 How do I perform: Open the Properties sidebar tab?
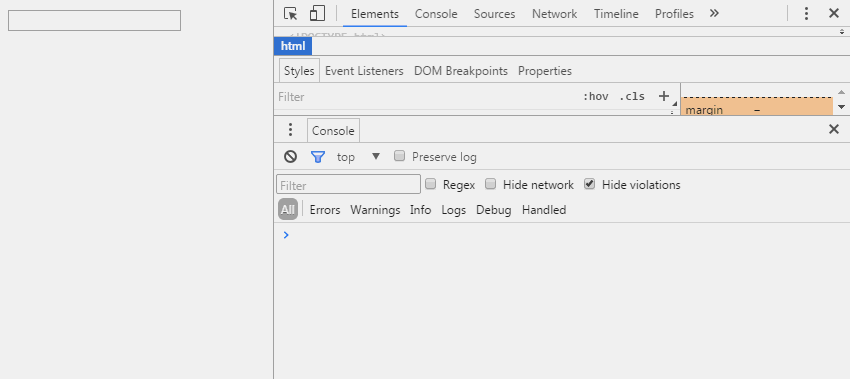coord(545,71)
